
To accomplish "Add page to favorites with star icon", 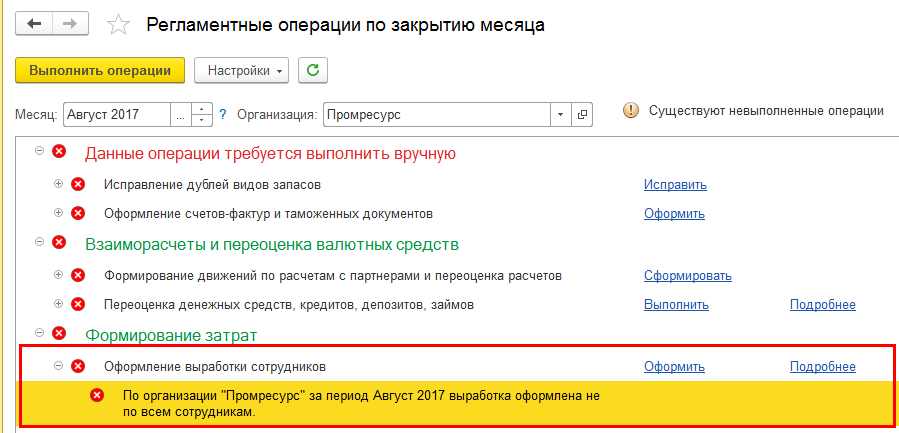I will (118, 25).
